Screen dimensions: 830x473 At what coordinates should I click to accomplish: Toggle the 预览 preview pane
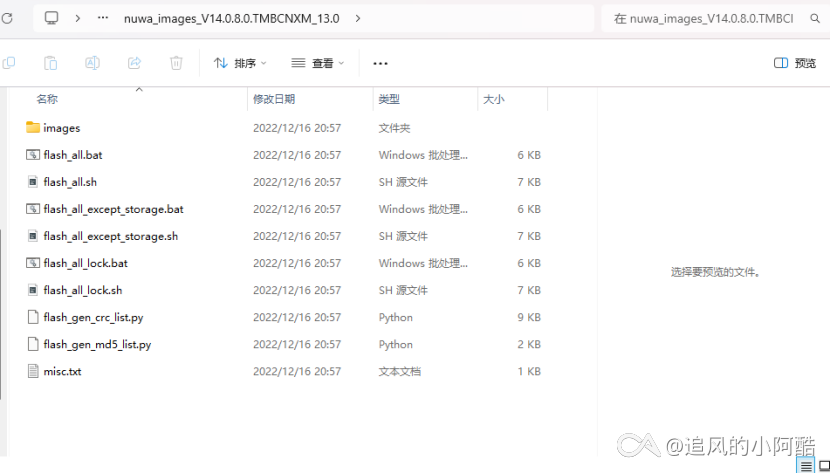pyautogui.click(x=795, y=63)
